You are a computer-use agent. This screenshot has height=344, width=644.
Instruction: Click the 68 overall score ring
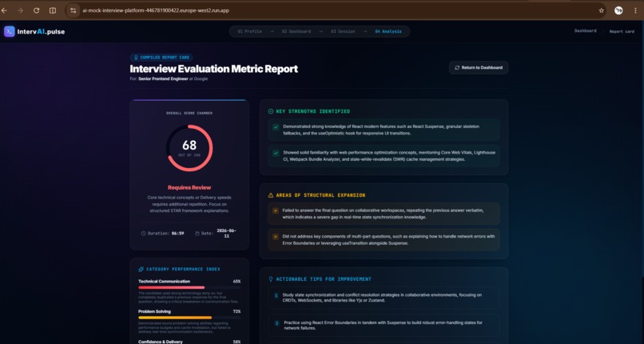tap(189, 148)
